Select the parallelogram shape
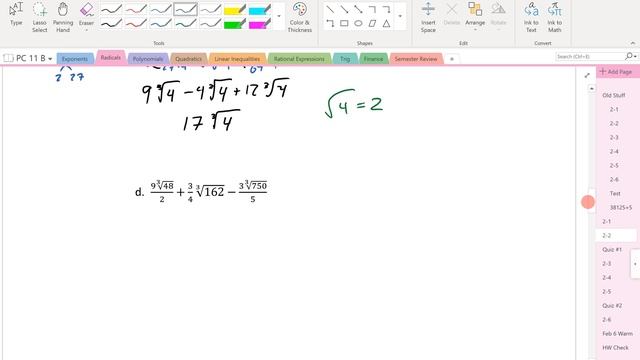Image resolution: width=640 pixels, height=360 pixels. coord(372,23)
